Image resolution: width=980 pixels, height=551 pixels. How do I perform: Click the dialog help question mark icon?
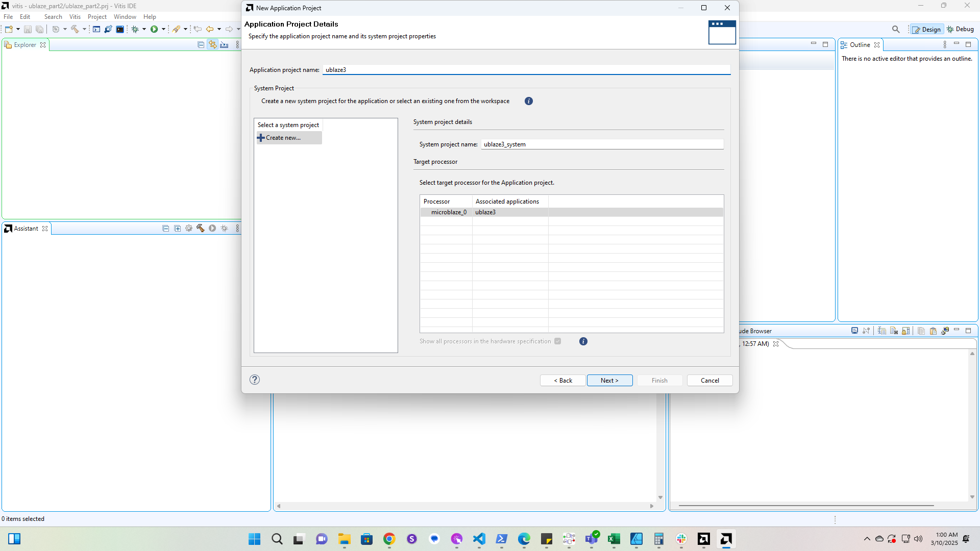pyautogui.click(x=255, y=380)
